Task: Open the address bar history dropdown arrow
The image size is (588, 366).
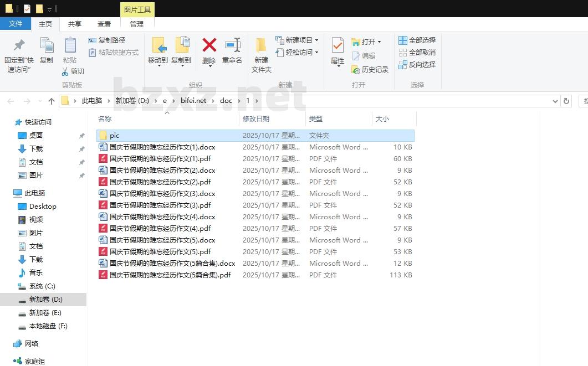Action: point(555,101)
